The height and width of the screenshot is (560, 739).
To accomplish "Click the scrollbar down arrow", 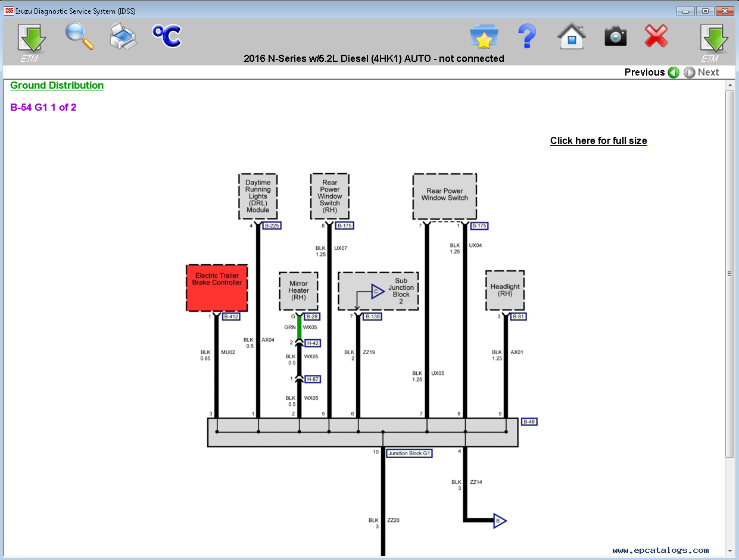I will coord(729,550).
